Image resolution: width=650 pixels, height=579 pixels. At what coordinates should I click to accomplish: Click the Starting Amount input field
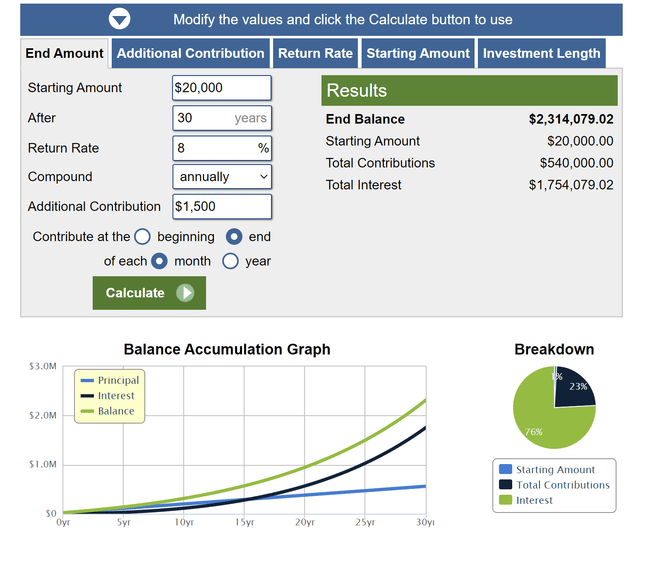[x=221, y=88]
